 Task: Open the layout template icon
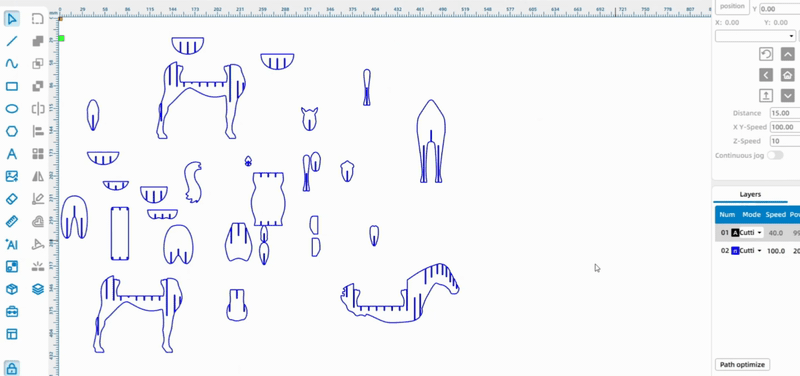12,334
